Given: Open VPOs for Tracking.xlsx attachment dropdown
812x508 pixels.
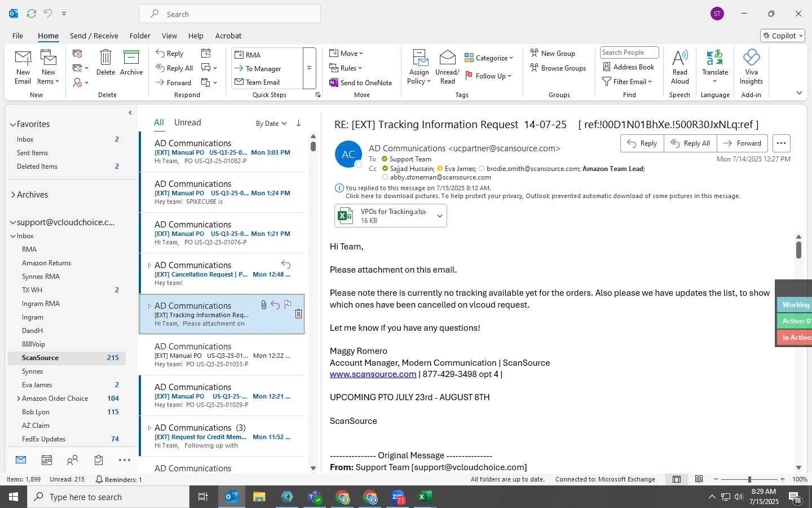Looking at the screenshot, I should (440, 216).
